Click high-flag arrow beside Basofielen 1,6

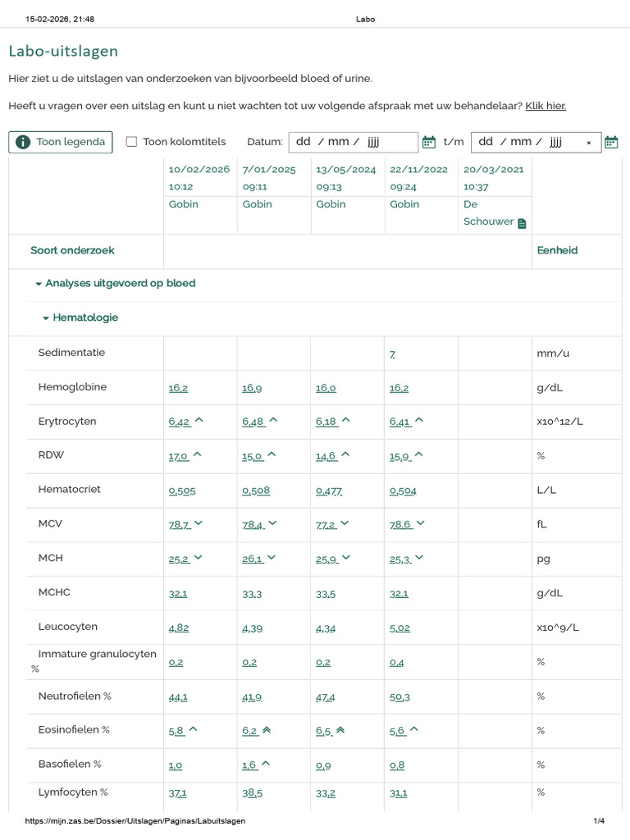click(x=266, y=764)
